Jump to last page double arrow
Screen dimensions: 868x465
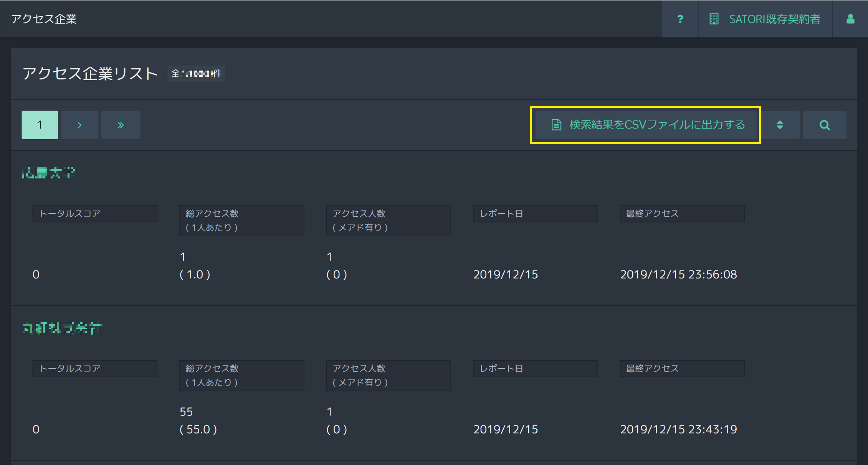point(121,125)
